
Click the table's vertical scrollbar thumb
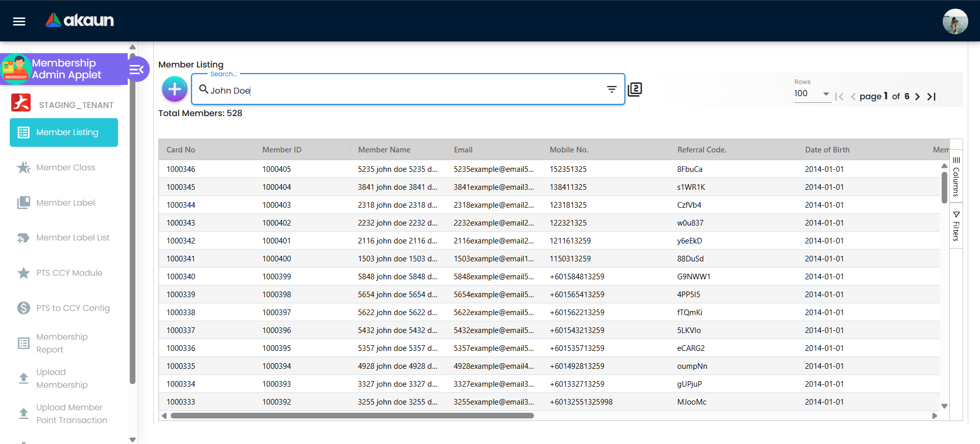coord(944,187)
